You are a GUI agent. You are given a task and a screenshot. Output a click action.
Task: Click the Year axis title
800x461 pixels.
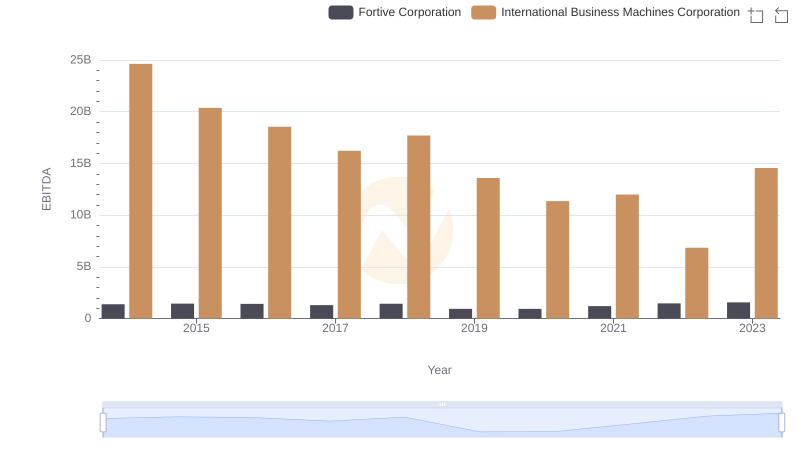[439, 370]
